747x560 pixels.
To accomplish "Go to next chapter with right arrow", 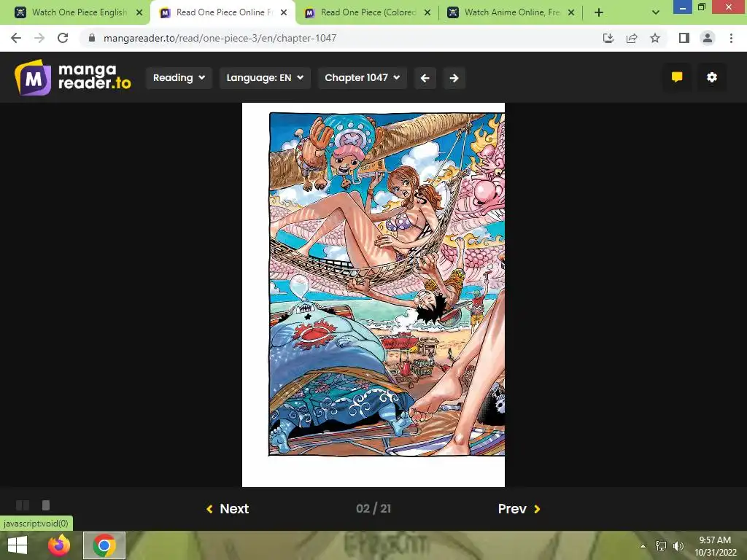I will tap(454, 77).
